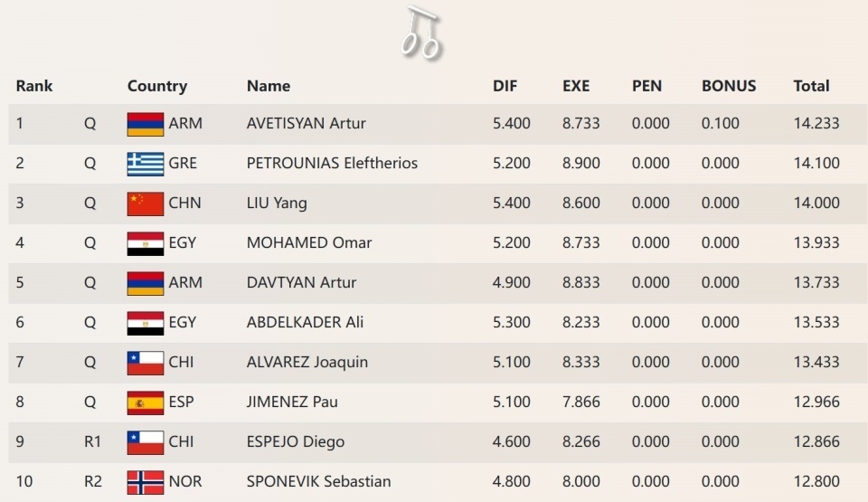Click the Spain flag icon

tap(146, 403)
